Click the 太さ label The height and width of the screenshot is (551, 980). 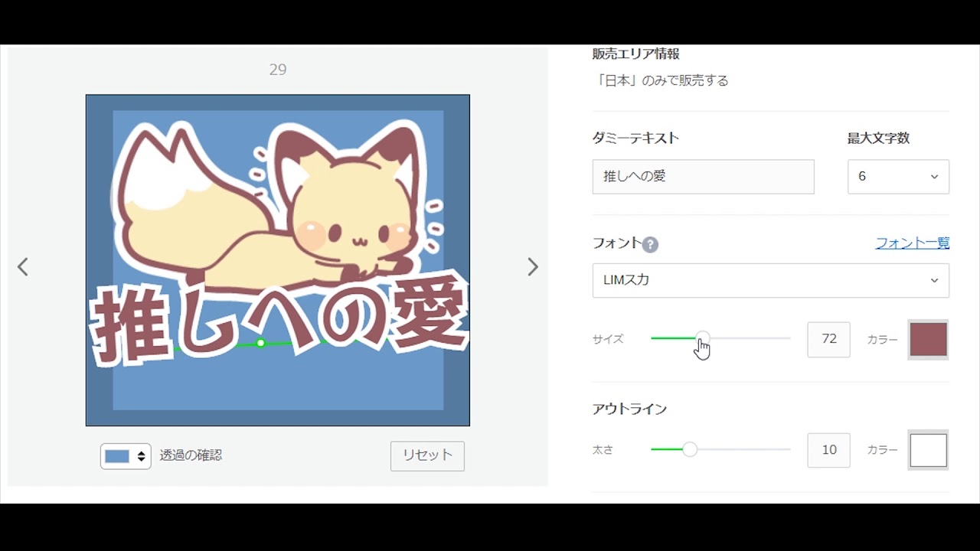point(603,450)
